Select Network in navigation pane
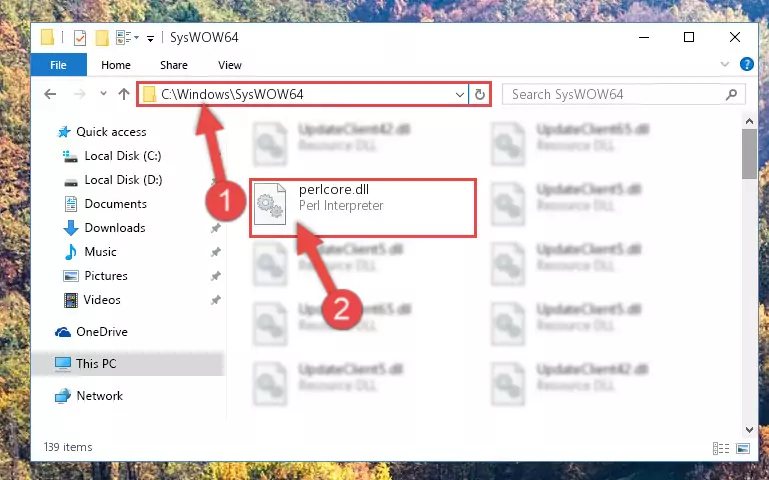 pyautogui.click(x=100, y=396)
